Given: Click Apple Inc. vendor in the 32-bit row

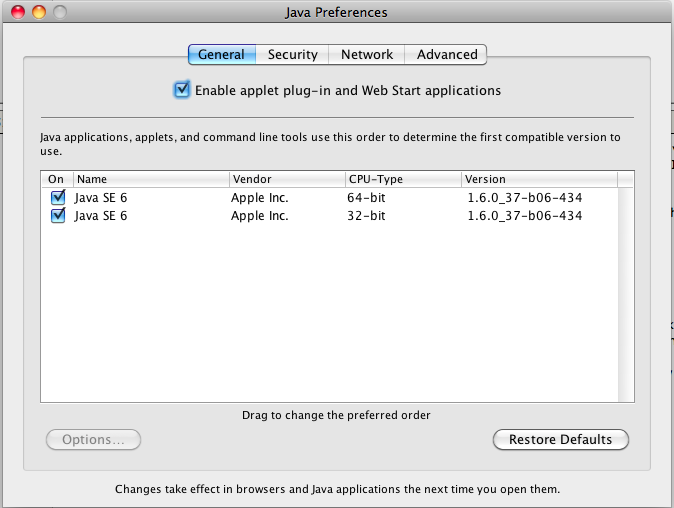Looking at the screenshot, I should (x=260, y=216).
